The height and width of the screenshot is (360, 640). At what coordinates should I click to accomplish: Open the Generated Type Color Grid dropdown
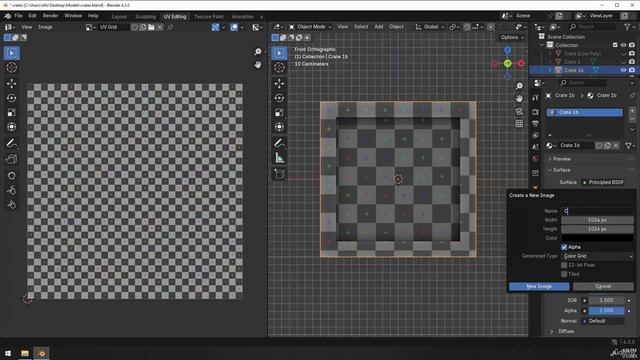click(598, 256)
